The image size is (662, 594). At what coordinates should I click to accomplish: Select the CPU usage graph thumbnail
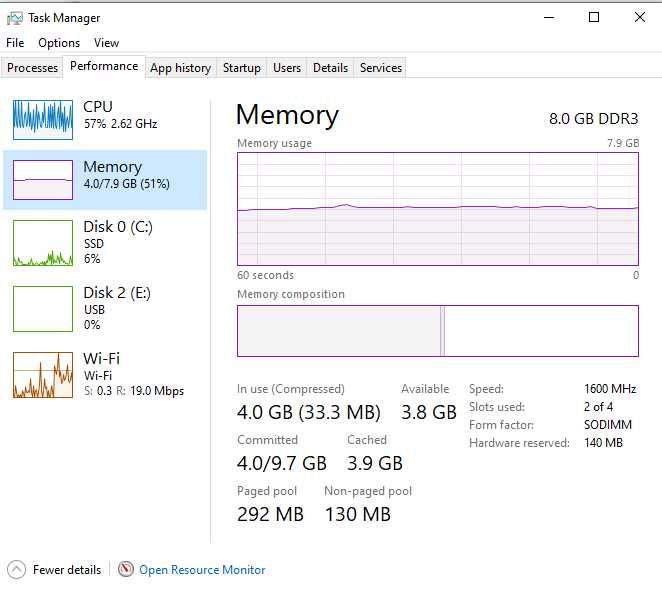coord(43,119)
